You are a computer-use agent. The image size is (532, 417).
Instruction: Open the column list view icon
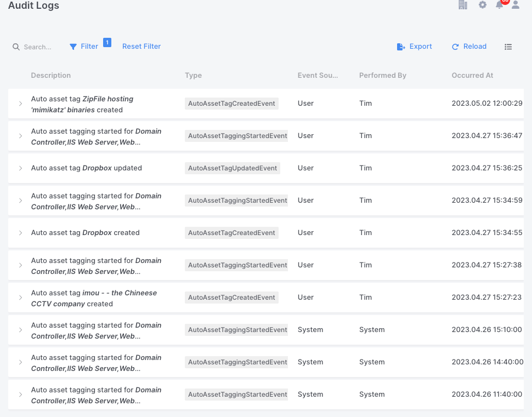click(508, 47)
